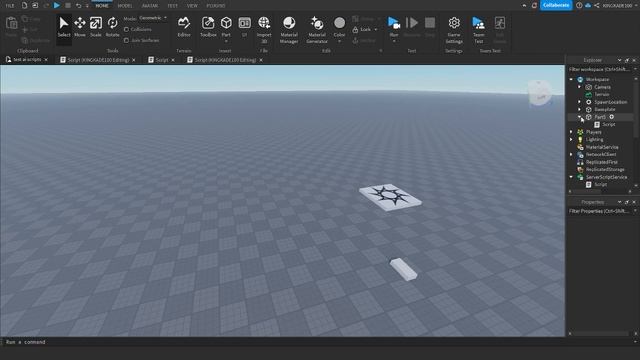The height and width of the screenshot is (360, 640).
Task: Click the add-child plus icon beside Part5
Action: coord(611,117)
